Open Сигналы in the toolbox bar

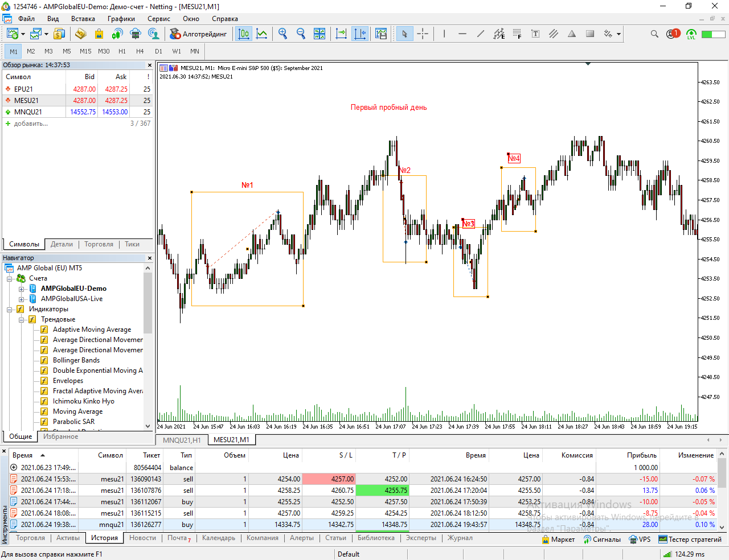coord(602,540)
